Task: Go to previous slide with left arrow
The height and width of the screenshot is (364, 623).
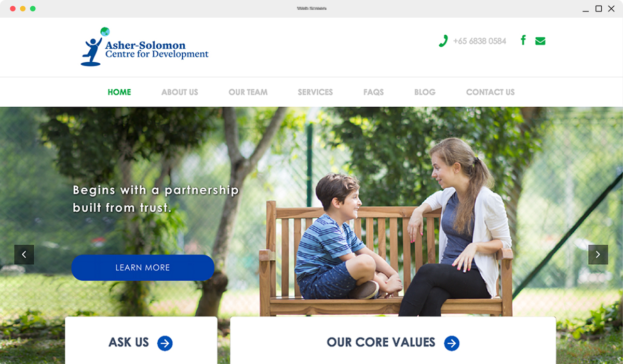Action: [x=24, y=255]
